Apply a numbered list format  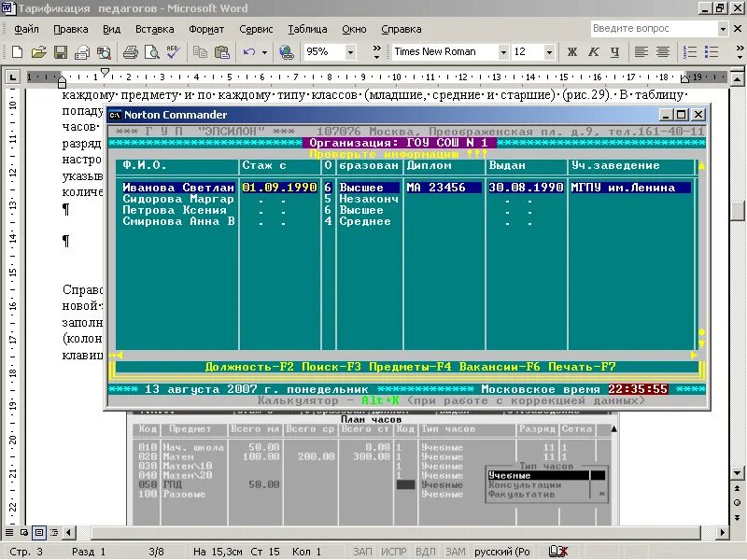[x=690, y=52]
